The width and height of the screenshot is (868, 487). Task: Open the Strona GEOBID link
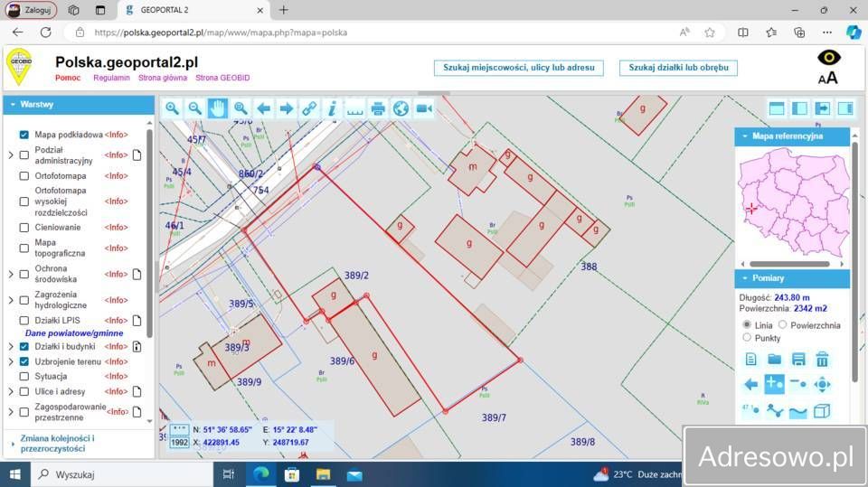pos(222,78)
